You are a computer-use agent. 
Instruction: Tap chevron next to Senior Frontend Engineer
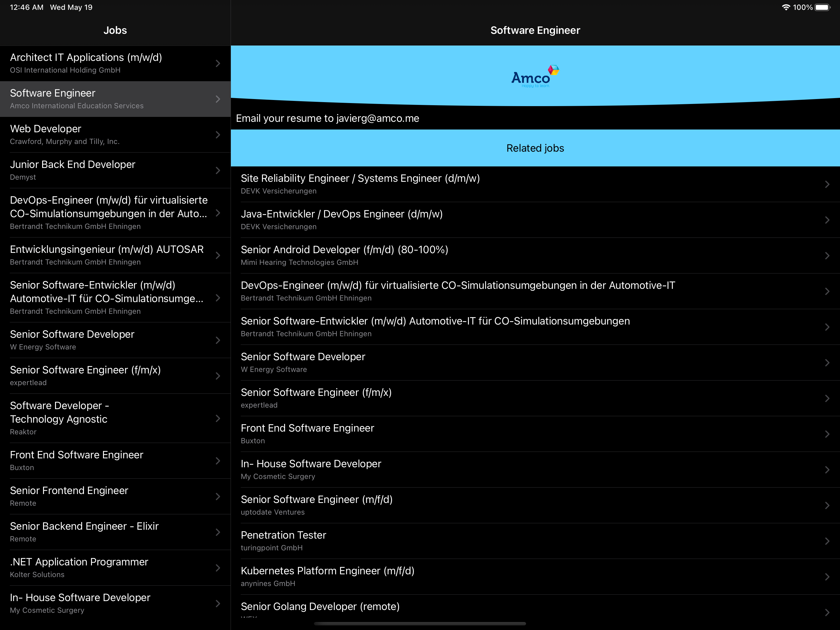[x=218, y=496]
